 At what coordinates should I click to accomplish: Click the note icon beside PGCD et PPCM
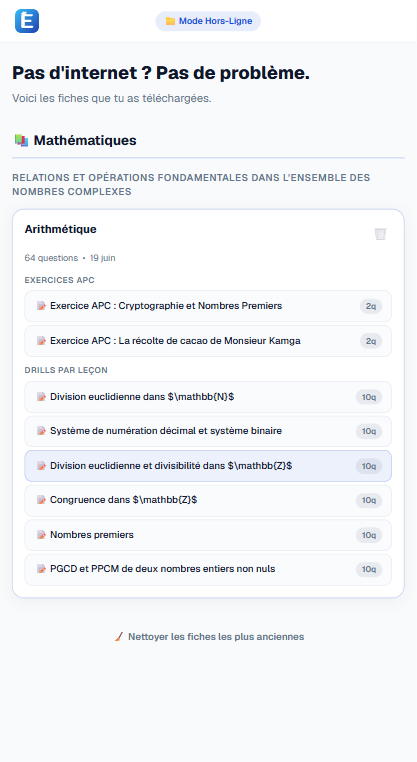(41, 569)
